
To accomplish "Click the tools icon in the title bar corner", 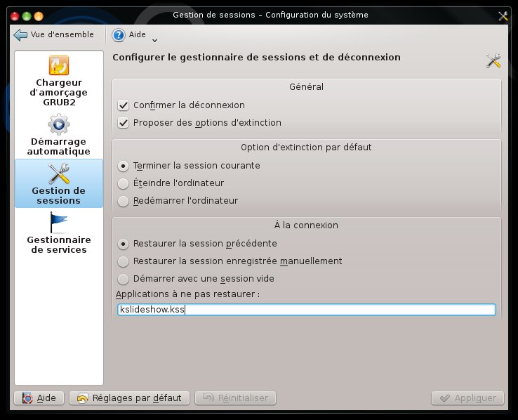I will tap(503, 15).
